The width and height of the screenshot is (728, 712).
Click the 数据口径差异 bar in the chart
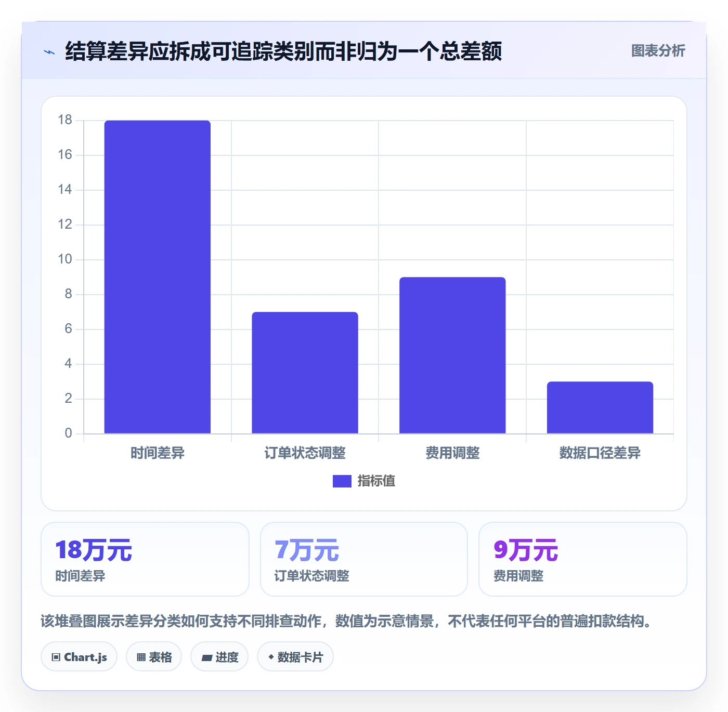point(600,407)
